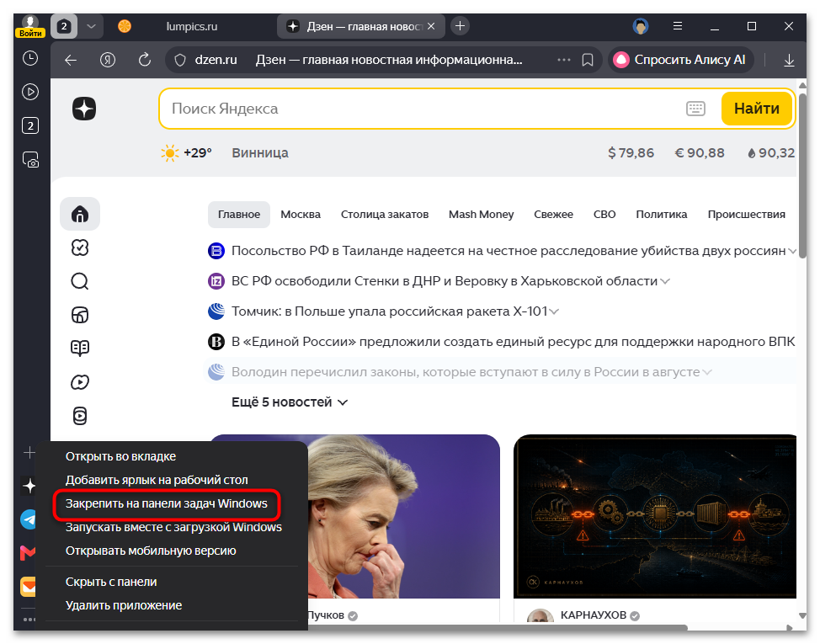Expand ВС РФ освободили Стенки chevron
Image resolution: width=820 pixels, height=644 pixels.
(x=665, y=282)
